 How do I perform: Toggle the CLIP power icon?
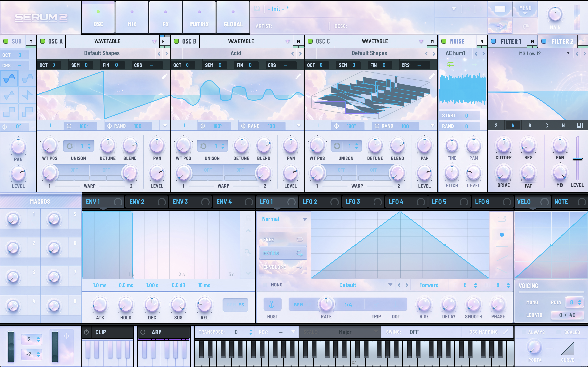[x=86, y=332]
